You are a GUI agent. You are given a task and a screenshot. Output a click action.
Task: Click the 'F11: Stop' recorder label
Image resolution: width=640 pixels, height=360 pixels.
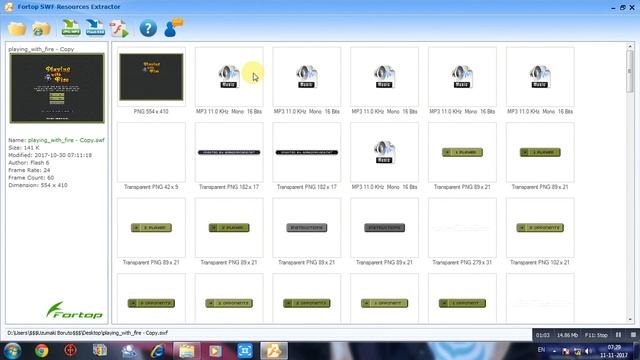click(x=596, y=335)
